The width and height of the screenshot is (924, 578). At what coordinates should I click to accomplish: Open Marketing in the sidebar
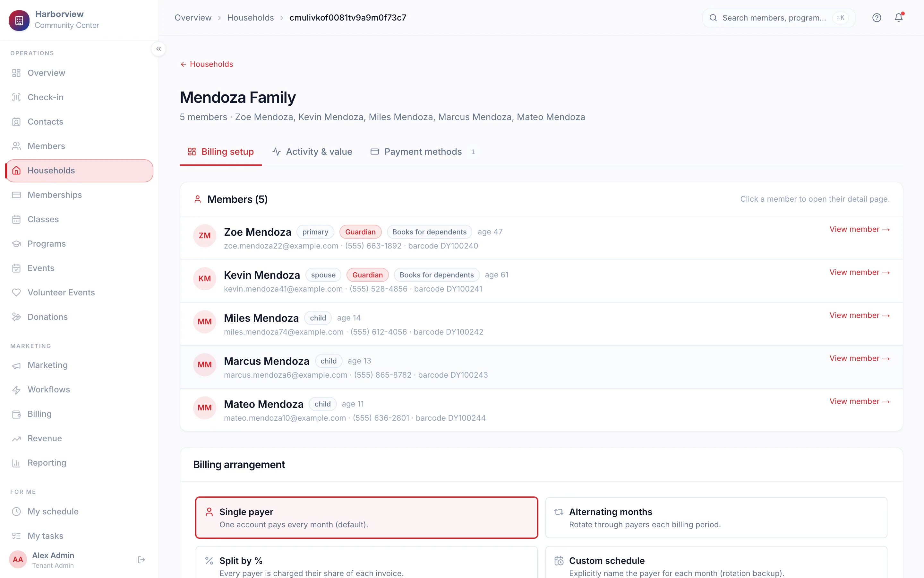point(80,365)
